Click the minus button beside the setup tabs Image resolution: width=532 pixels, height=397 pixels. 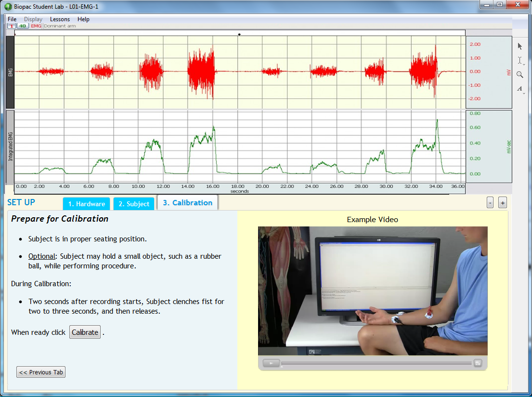point(490,203)
